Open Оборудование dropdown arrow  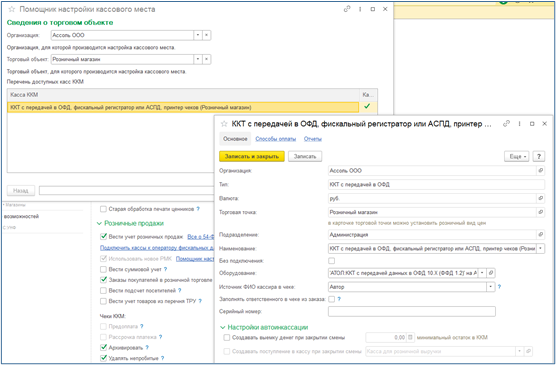[483, 273]
